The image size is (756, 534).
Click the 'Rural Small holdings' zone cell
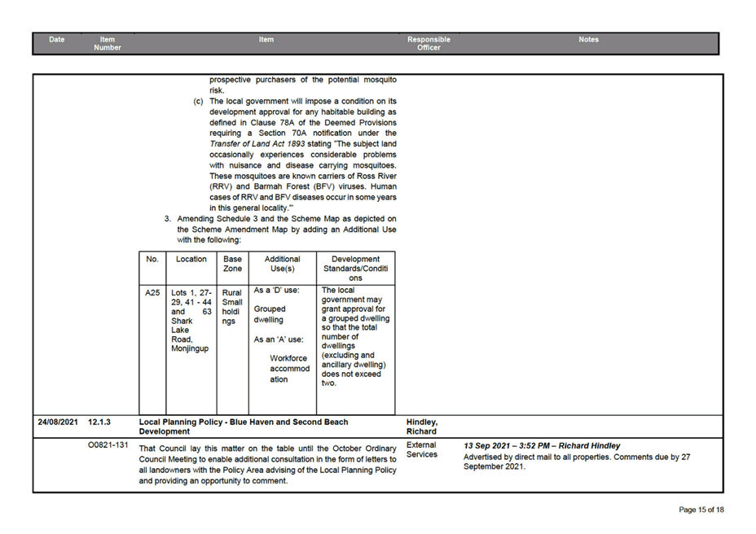click(231, 306)
